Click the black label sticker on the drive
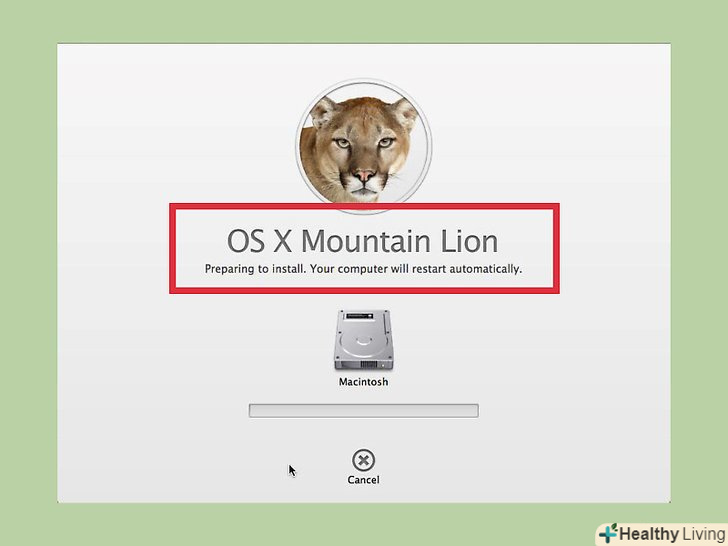The image size is (728, 546). tap(360, 316)
